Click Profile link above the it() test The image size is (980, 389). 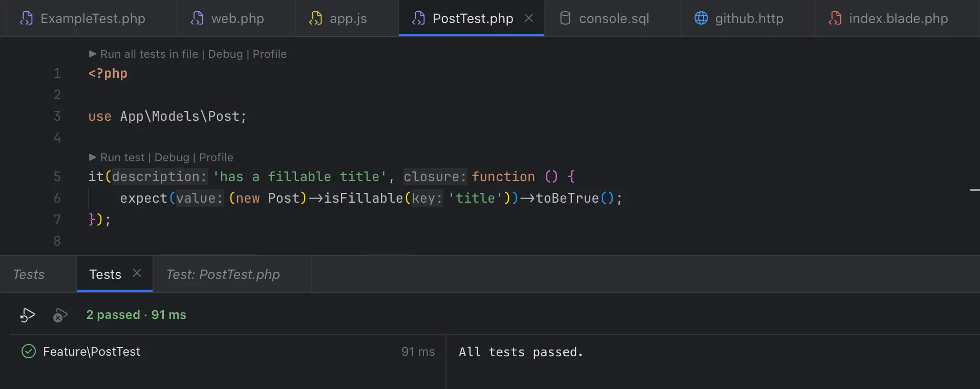[216, 157]
